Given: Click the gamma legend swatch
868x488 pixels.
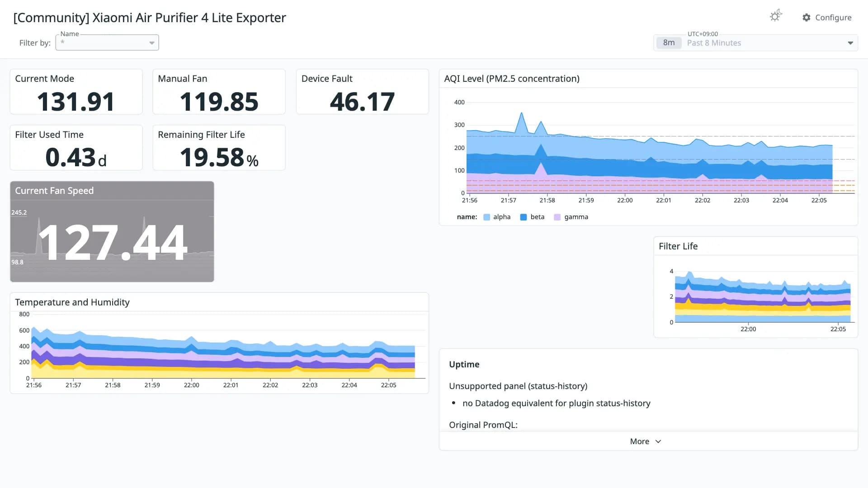Looking at the screenshot, I should [x=557, y=217].
